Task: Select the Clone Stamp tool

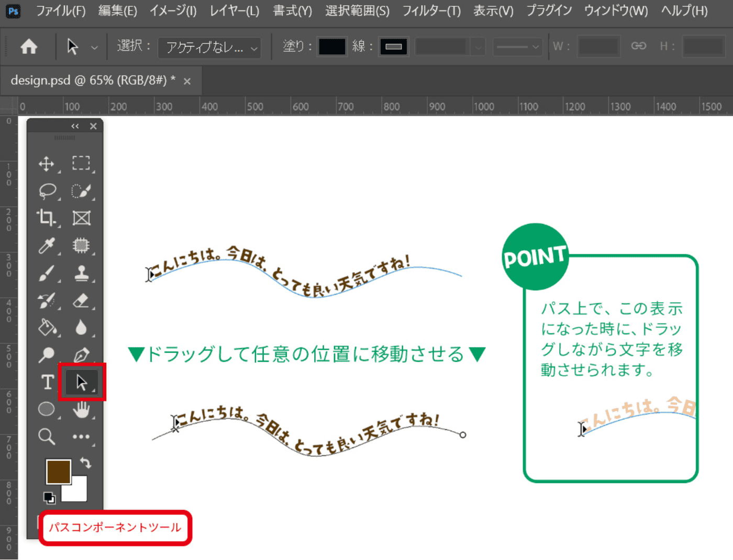Action: (81, 273)
